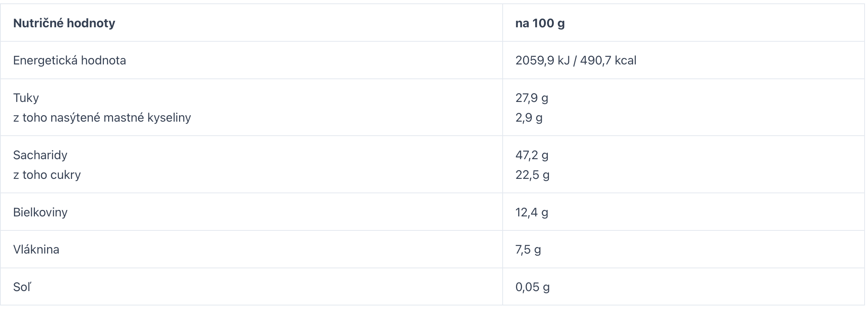Click the 'Bielkoviny' row label

click(40, 212)
